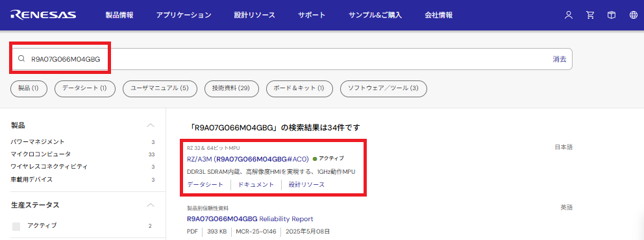Check the アクティブ production status checkbox
This screenshot has height=240, width=644.
(x=16, y=226)
